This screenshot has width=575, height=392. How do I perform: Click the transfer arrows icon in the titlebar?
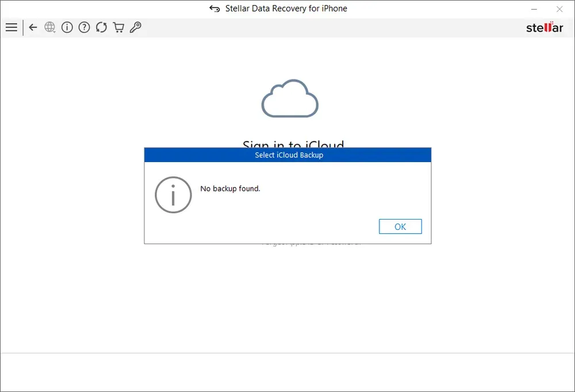click(x=214, y=9)
